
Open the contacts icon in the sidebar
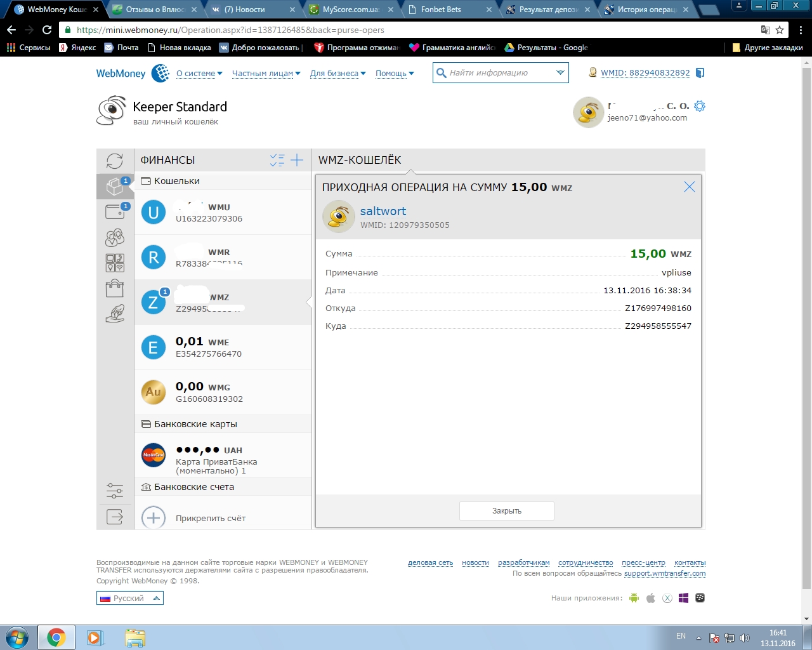tap(115, 237)
